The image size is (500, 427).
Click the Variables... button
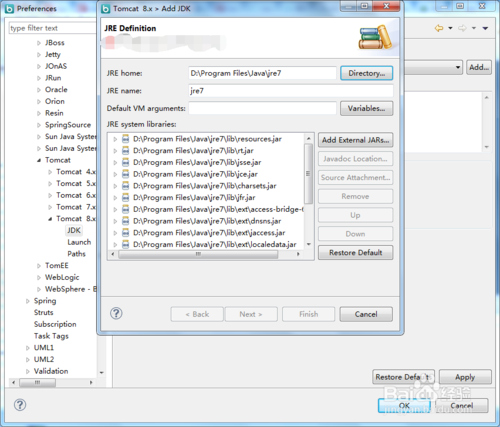(367, 108)
